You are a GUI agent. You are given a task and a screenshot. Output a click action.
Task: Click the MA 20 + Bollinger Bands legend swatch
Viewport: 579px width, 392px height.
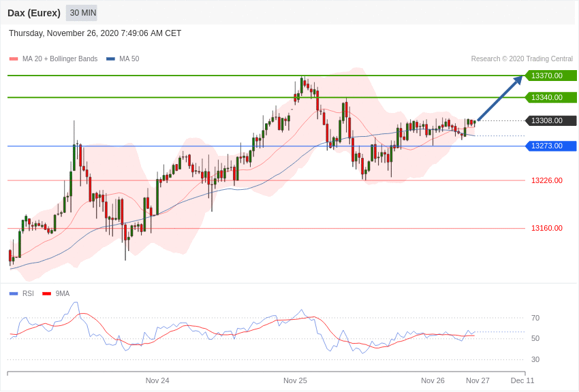coord(14,59)
